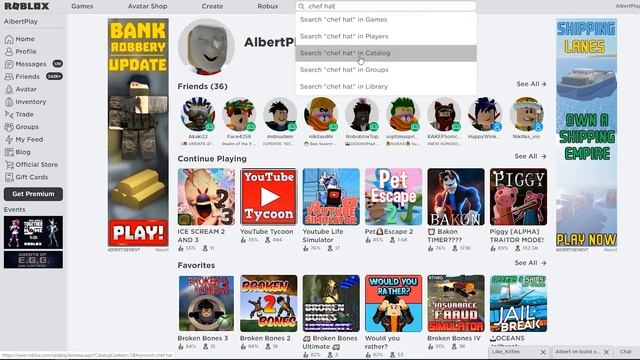Image resolution: width=640 pixels, height=360 pixels.
Task: Open the Blog sidebar icon
Action: pyautogui.click(x=9, y=152)
